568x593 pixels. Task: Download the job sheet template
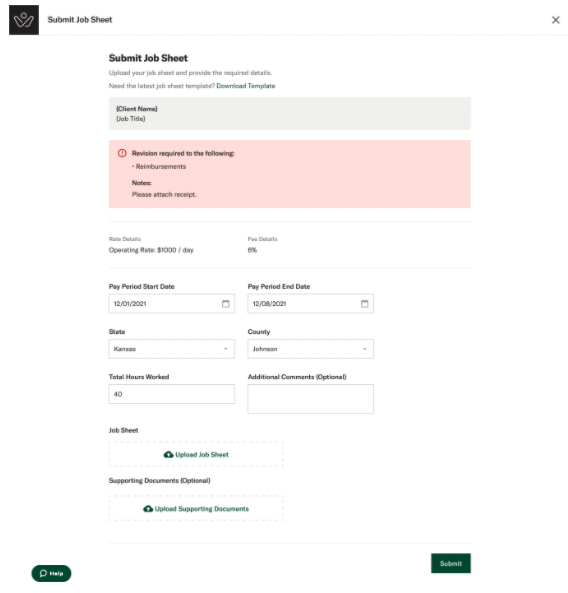pos(246,86)
